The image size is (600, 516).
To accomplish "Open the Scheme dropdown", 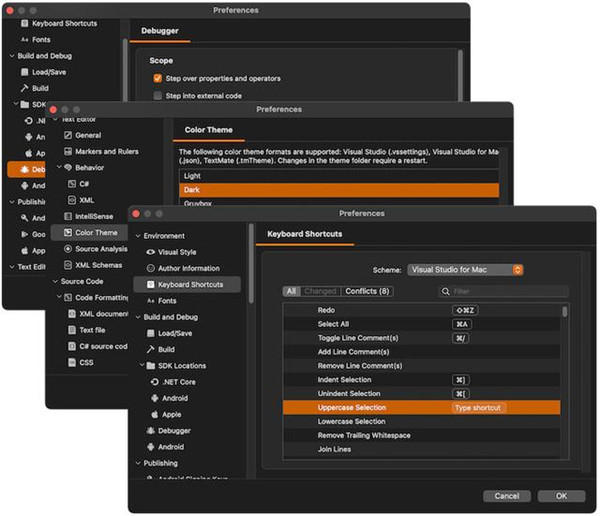I will tap(466, 269).
